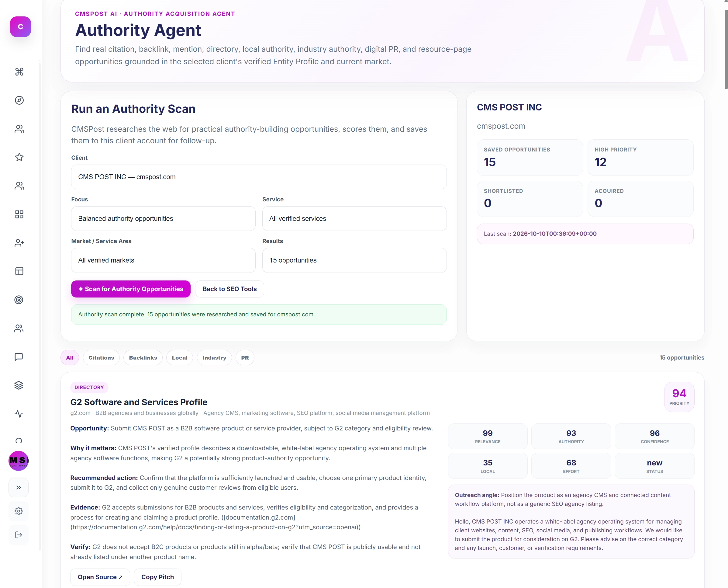Select the four-squares grid sidebar icon
This screenshot has width=728, height=588.
(19, 214)
